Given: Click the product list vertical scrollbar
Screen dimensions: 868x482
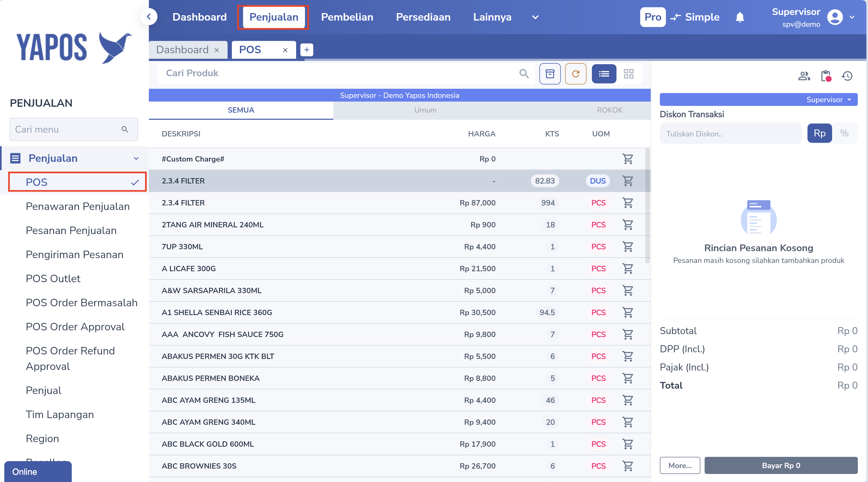Looking at the screenshot, I should pyautogui.click(x=647, y=205).
